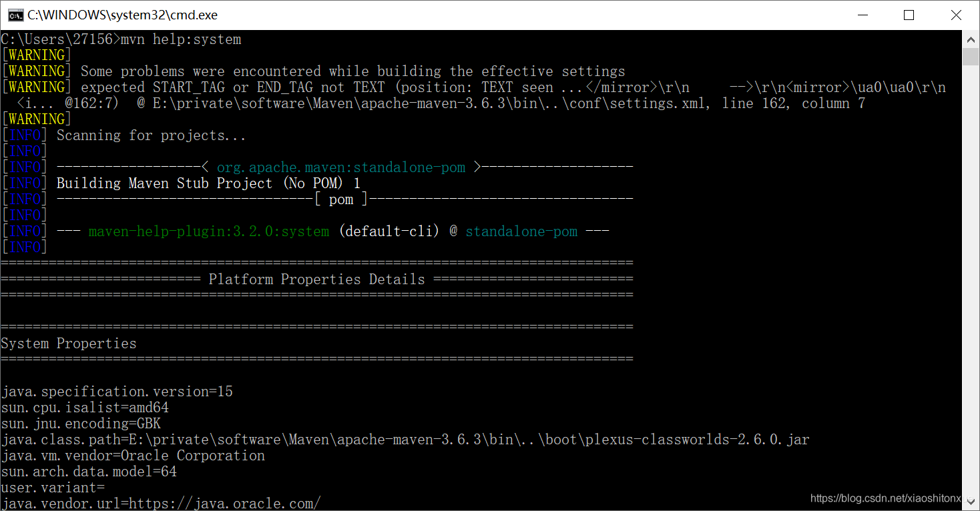Click 'System Properties' heading

(69, 344)
